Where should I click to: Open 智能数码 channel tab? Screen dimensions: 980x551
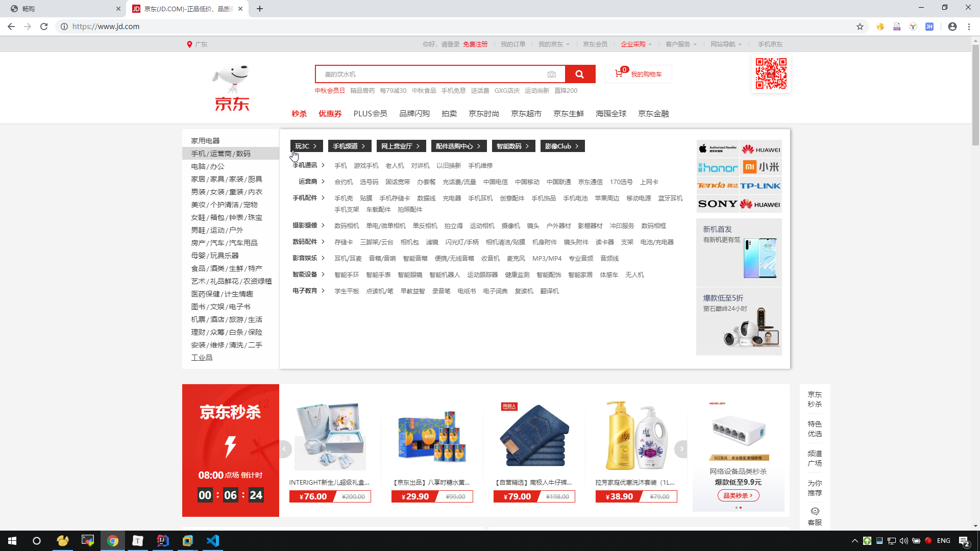513,146
